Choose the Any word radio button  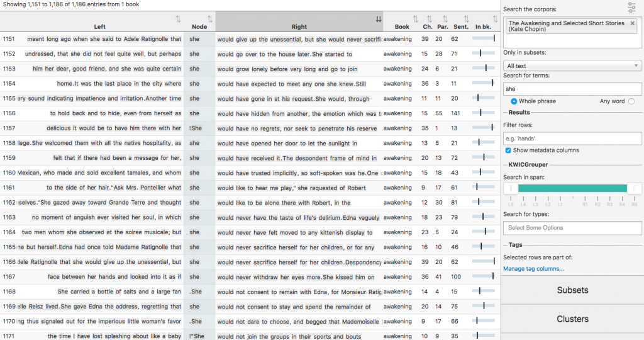631,101
